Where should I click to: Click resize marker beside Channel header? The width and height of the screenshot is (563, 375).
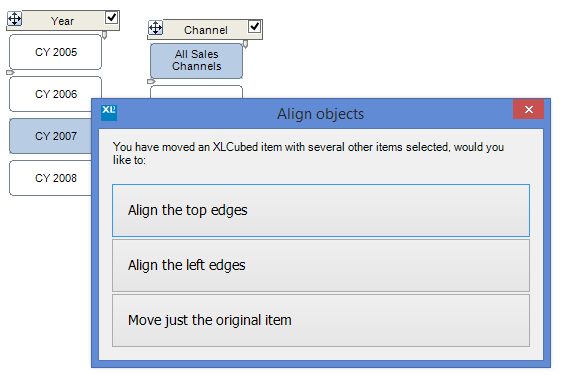[246, 44]
